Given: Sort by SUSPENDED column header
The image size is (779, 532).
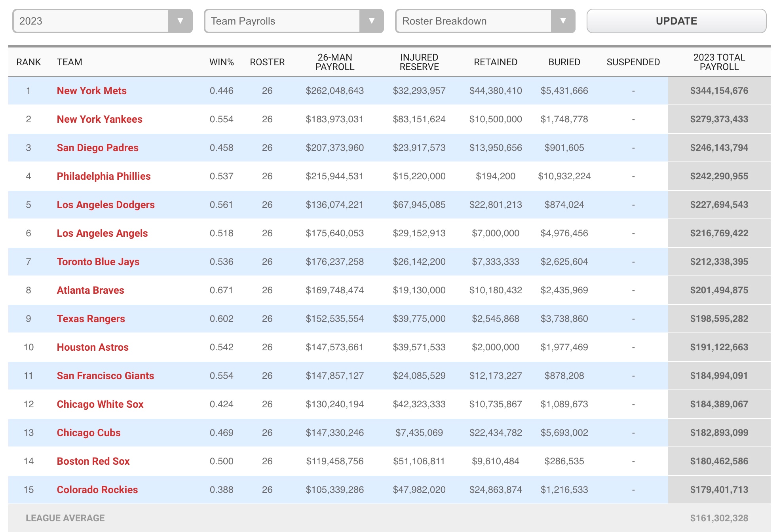Looking at the screenshot, I should pyautogui.click(x=633, y=62).
